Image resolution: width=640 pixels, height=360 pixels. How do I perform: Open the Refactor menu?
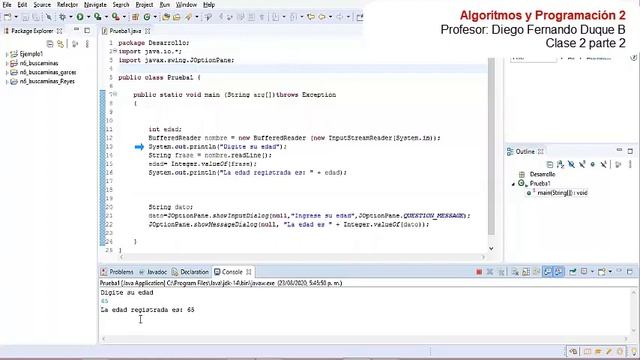67,5
